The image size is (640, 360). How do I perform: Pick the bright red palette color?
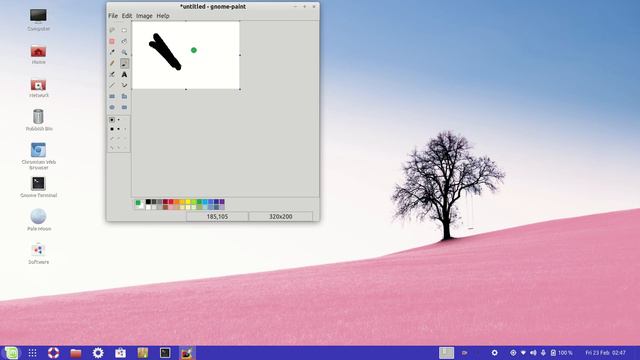point(171,202)
